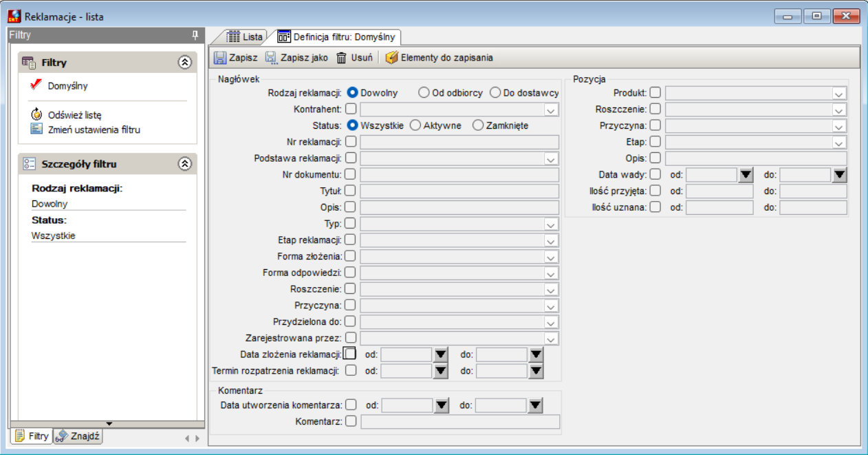Screen dimensions: 868x455
Task: Switch to the Lista tab
Action: pyautogui.click(x=244, y=36)
